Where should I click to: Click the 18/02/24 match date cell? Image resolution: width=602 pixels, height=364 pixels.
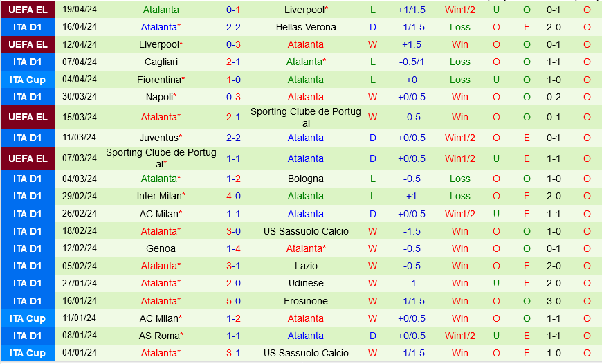(x=80, y=231)
